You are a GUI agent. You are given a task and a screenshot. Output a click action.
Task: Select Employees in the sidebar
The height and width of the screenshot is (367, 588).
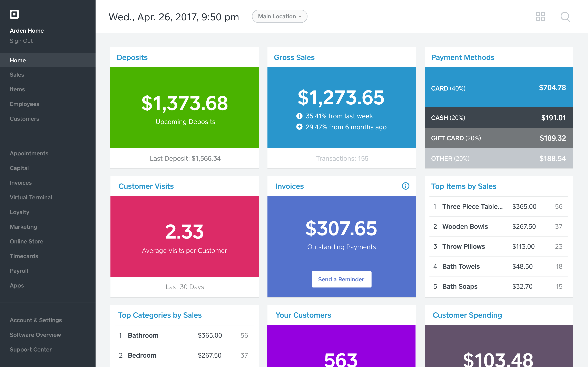(24, 104)
